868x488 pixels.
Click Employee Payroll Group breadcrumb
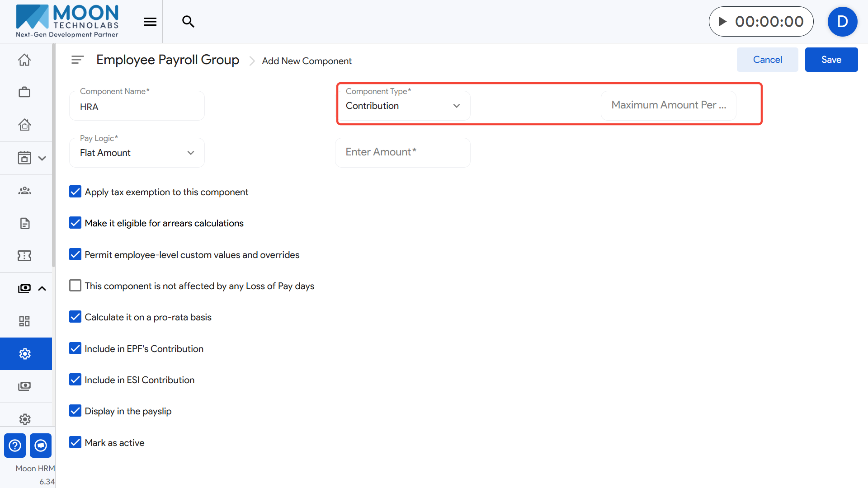(168, 60)
